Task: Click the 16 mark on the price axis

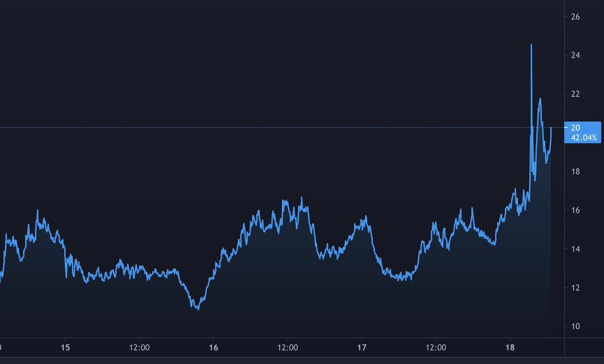Action: click(x=576, y=210)
